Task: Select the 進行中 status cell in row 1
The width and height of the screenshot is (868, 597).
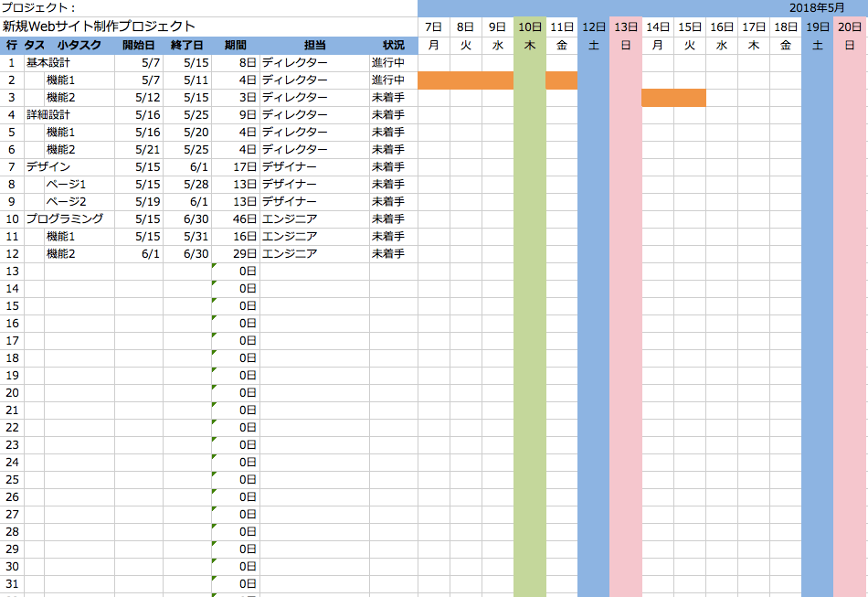Action: (x=388, y=63)
